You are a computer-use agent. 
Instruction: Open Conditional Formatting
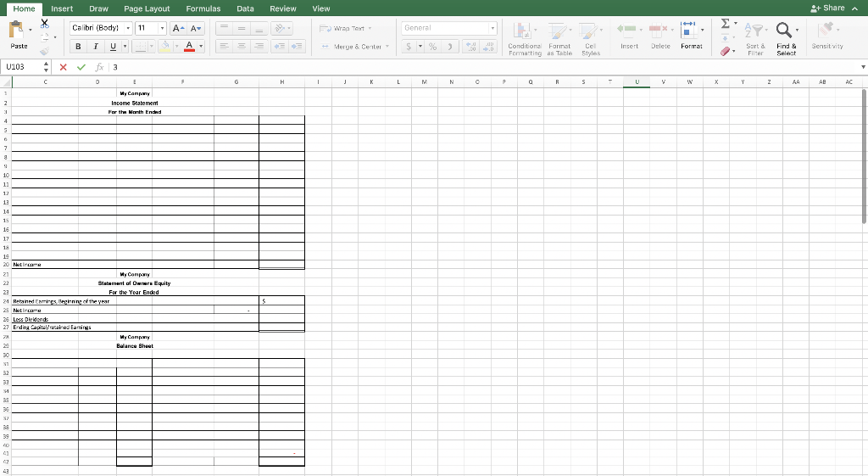[x=524, y=39]
